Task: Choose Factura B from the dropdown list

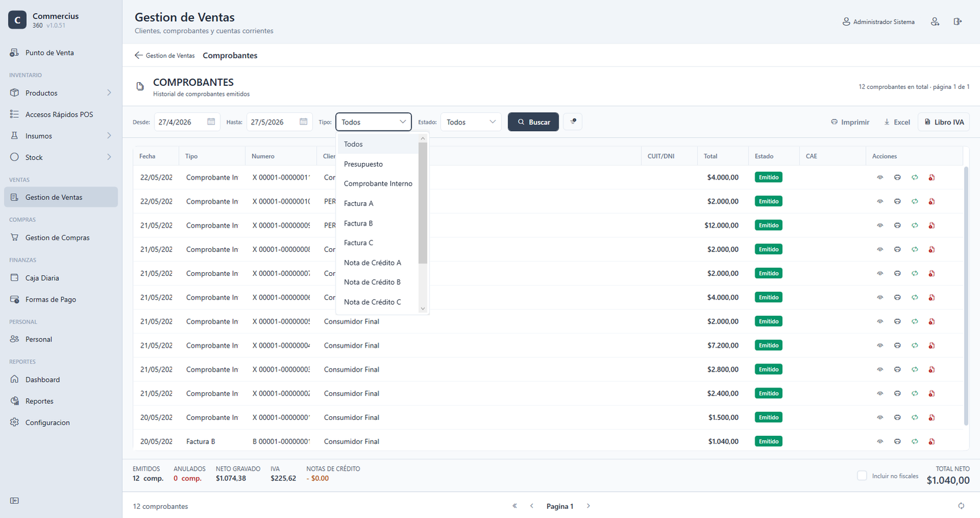Action: (378, 223)
